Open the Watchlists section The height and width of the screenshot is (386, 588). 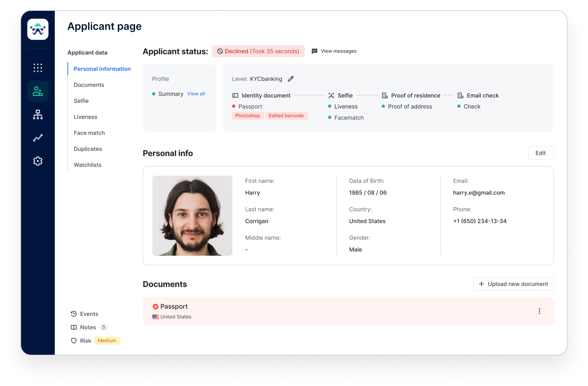click(x=87, y=165)
